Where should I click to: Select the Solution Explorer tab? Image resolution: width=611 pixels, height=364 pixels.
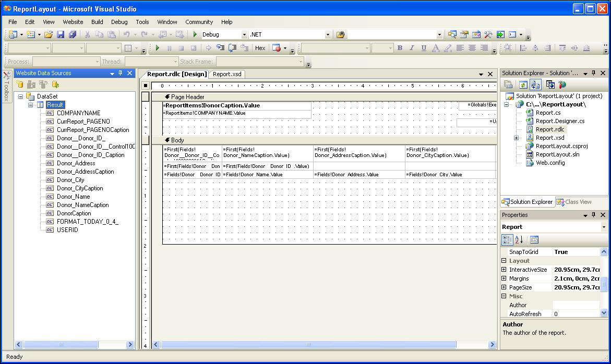pos(527,202)
